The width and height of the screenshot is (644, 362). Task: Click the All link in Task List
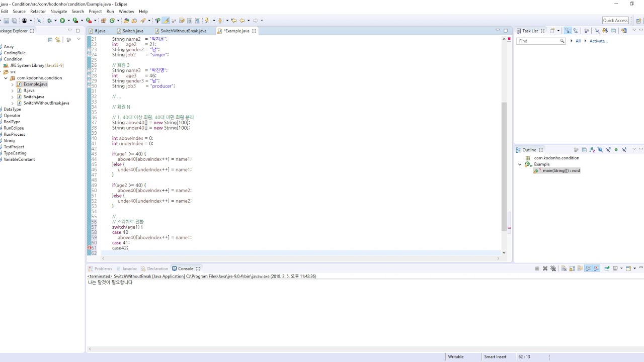pyautogui.click(x=578, y=41)
